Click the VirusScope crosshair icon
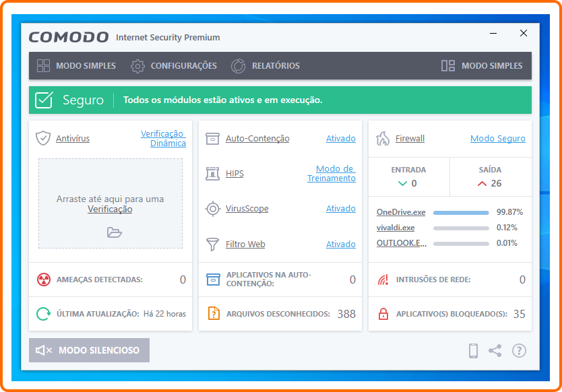This screenshot has width=562, height=392. 212,209
